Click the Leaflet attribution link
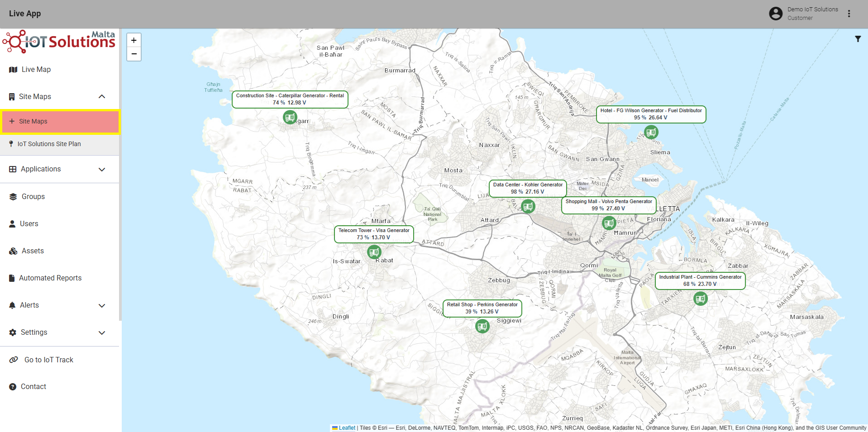 click(x=347, y=428)
